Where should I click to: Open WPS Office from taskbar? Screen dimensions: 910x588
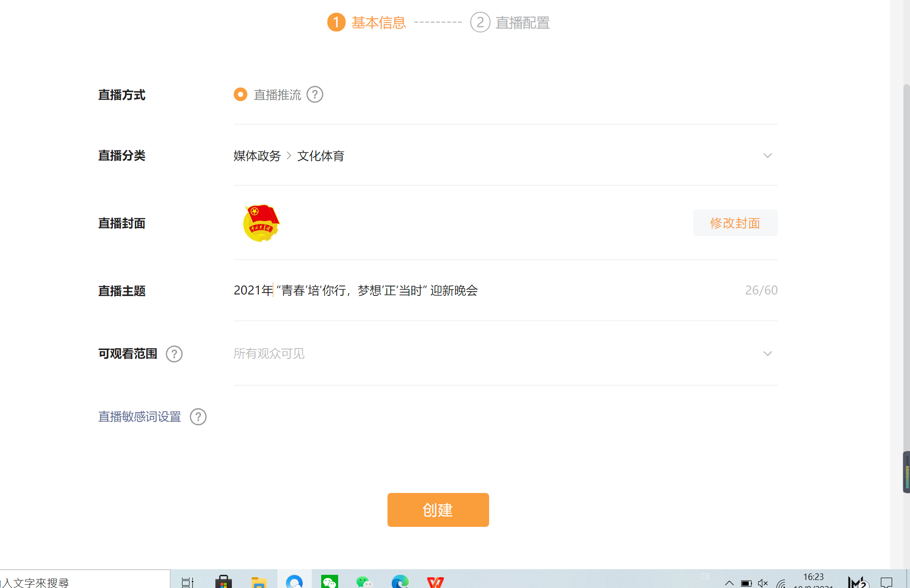[x=435, y=582]
